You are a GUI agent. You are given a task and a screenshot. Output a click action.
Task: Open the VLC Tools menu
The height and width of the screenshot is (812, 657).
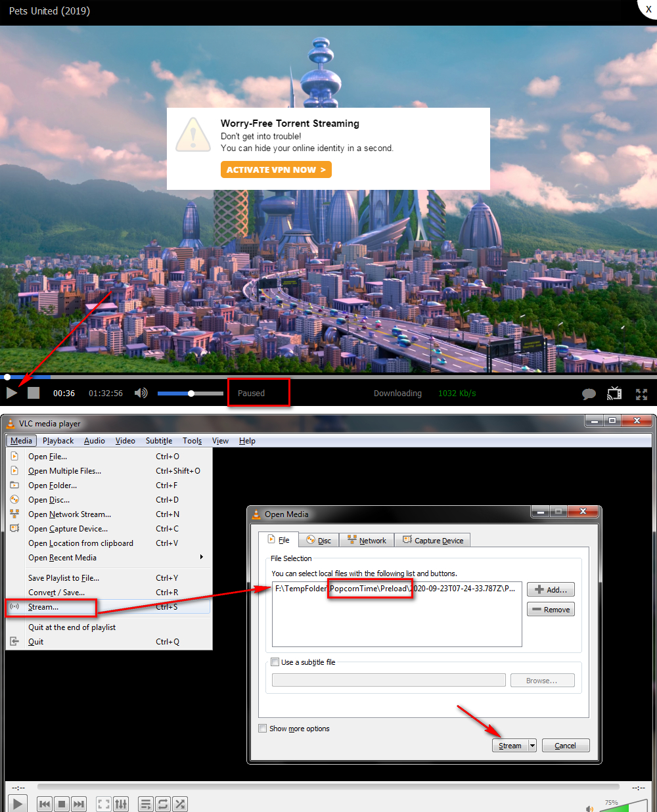(193, 441)
